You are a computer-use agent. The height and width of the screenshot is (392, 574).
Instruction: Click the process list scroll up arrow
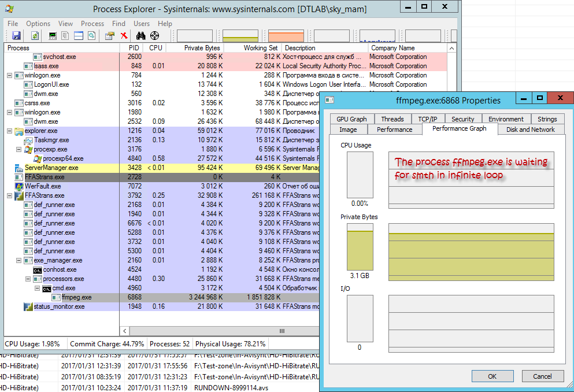(451, 49)
